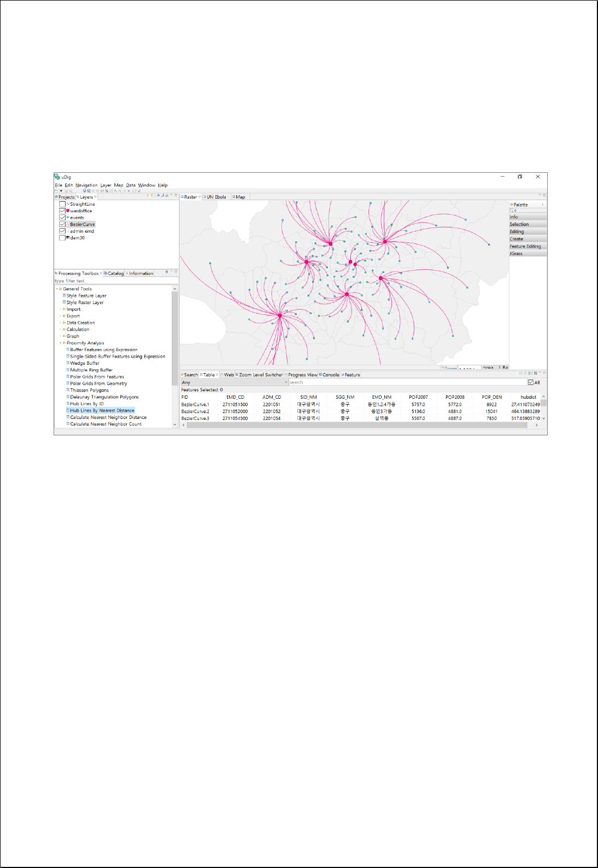Screen dimensions: 598x868
Task: Click the Style Feature Layer tool icon
Action: pos(65,295)
